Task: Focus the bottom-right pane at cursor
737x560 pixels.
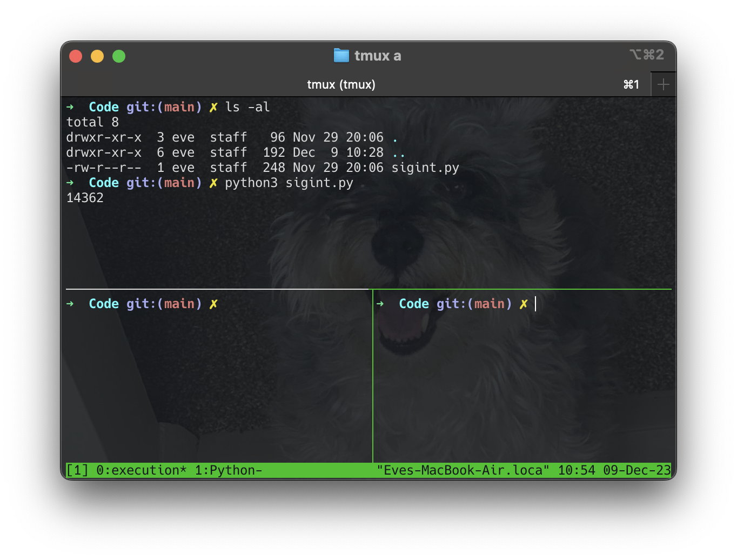Action: click(535, 304)
